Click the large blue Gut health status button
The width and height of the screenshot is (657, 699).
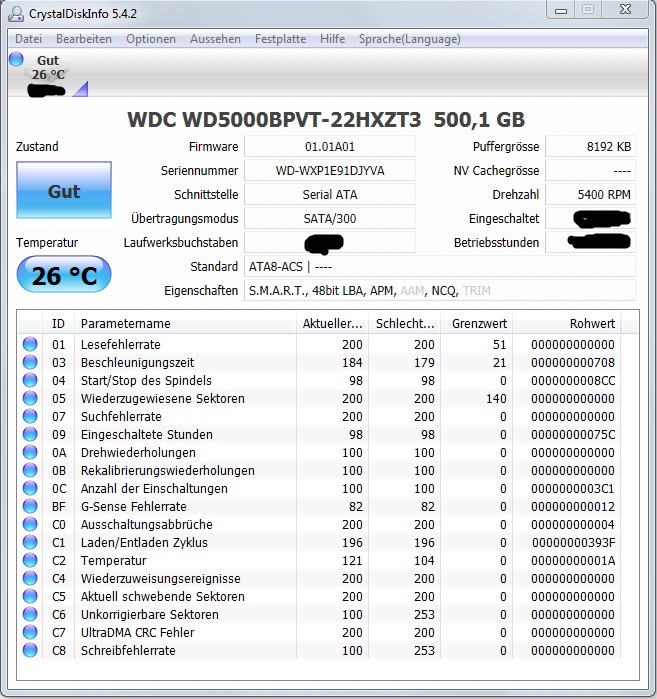tap(64, 190)
